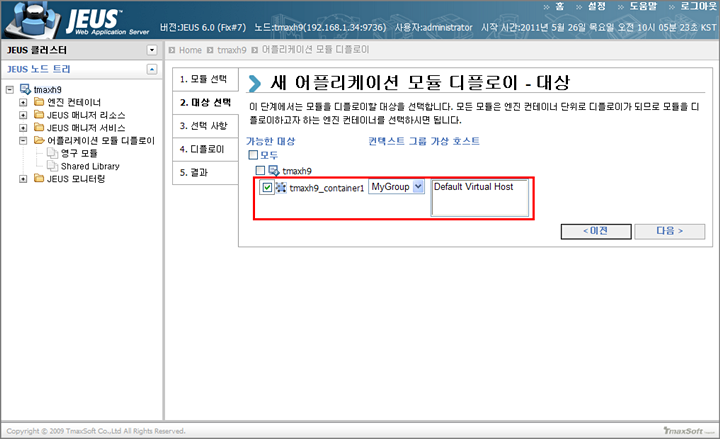
Task: Click the tmaxh9 breadcrumb link
Action: [x=231, y=50]
